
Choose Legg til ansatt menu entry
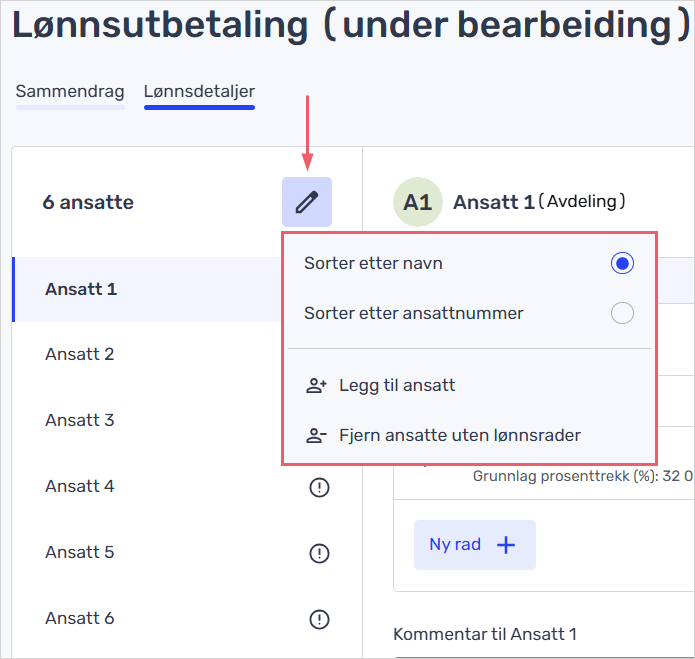(397, 385)
